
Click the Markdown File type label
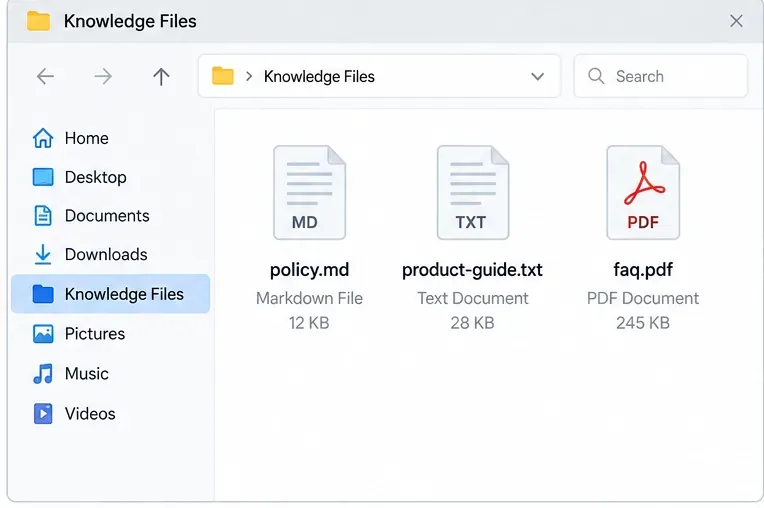click(309, 298)
